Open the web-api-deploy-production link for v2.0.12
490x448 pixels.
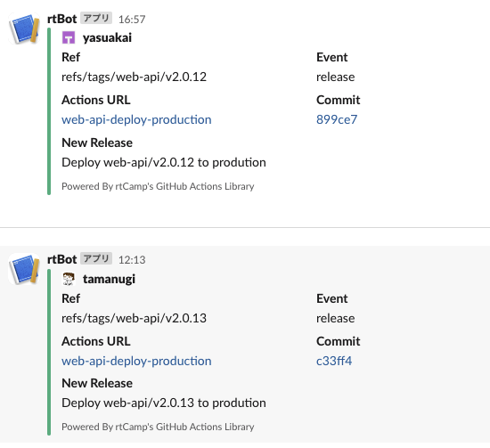(x=136, y=119)
